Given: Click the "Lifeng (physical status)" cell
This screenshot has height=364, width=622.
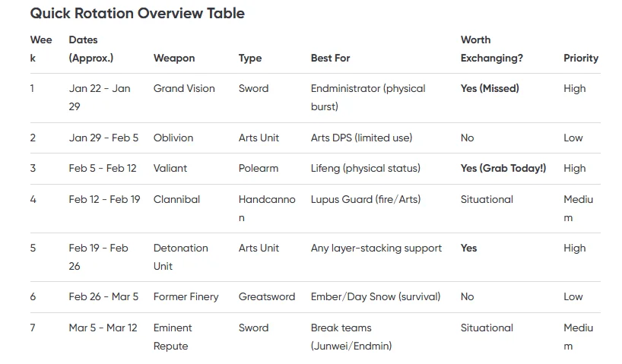Looking at the screenshot, I should click(366, 168).
